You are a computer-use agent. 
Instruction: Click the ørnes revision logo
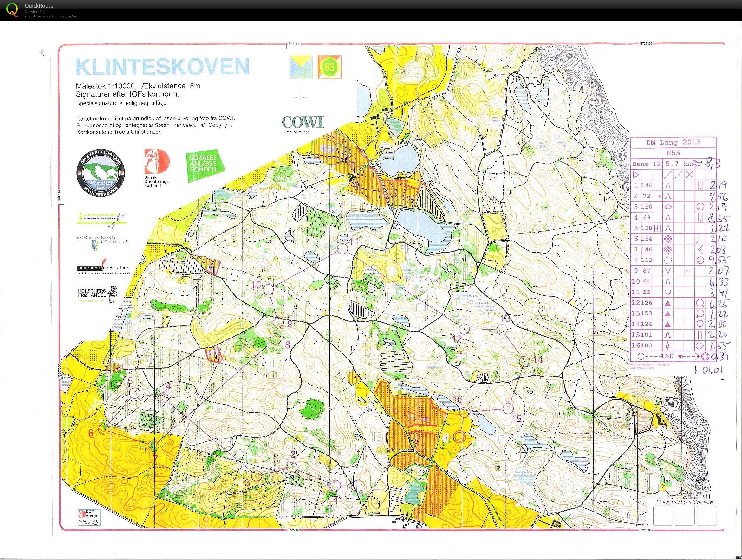pos(102,267)
